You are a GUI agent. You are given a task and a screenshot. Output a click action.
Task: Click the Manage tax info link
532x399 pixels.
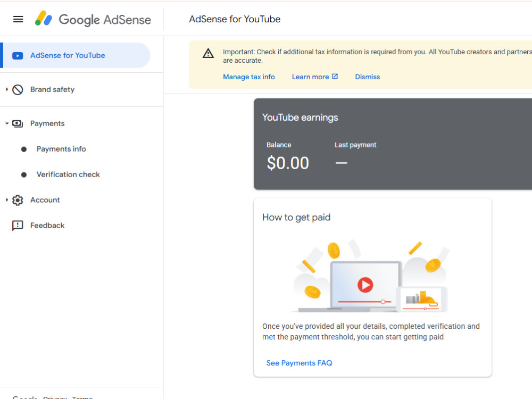(248, 77)
